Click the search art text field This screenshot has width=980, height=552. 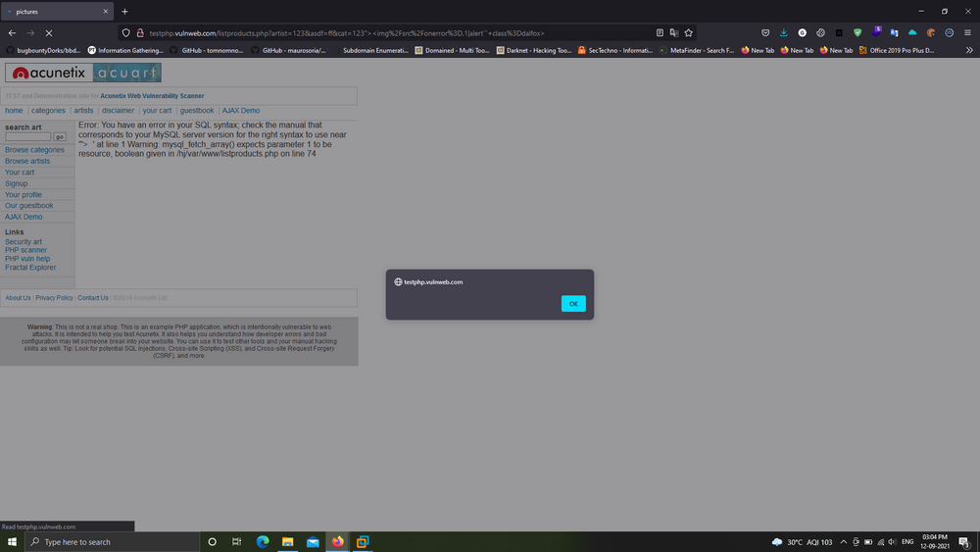pos(28,136)
